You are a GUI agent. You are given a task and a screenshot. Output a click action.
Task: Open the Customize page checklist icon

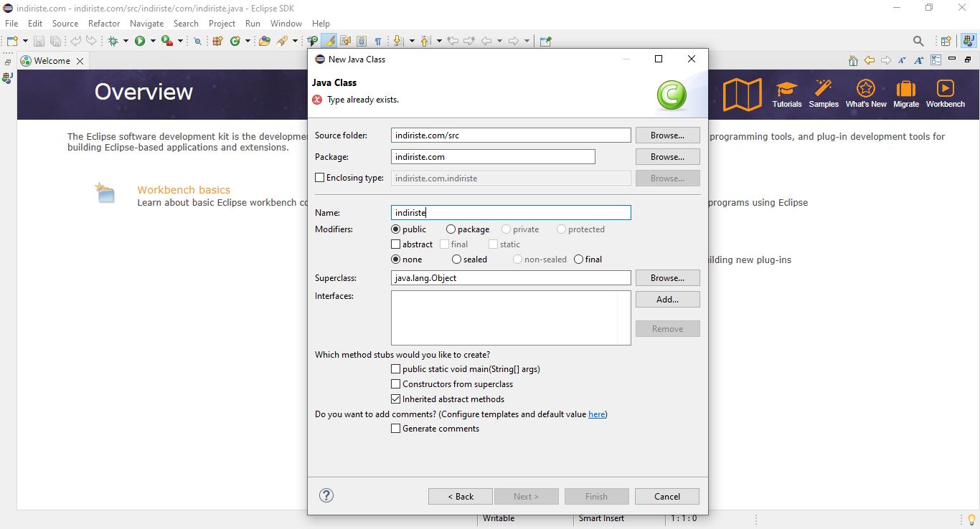(936, 60)
